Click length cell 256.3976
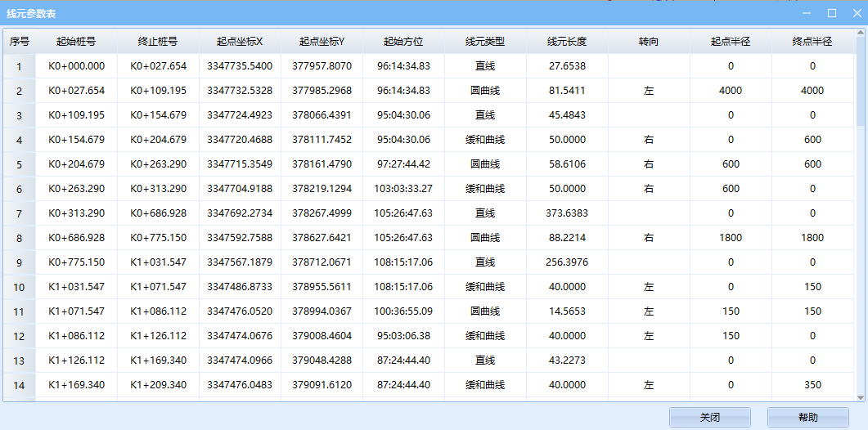The height and width of the screenshot is (430, 868). (567, 262)
